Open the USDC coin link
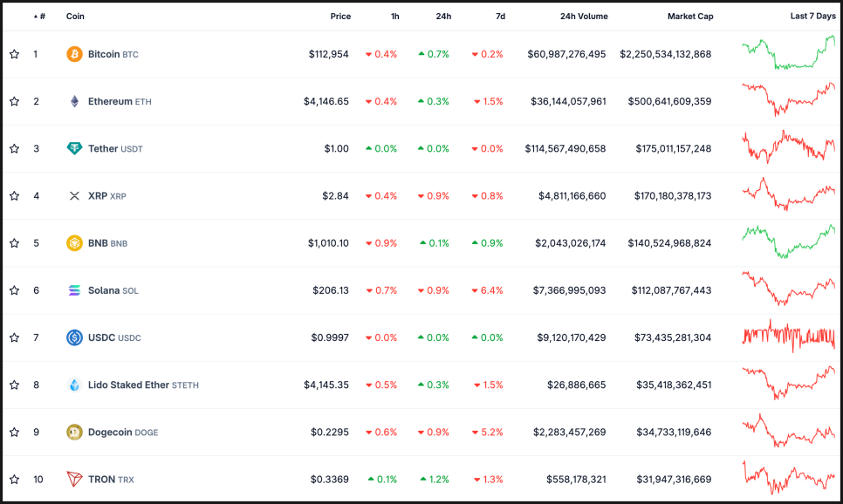843x504 pixels. coord(114,337)
